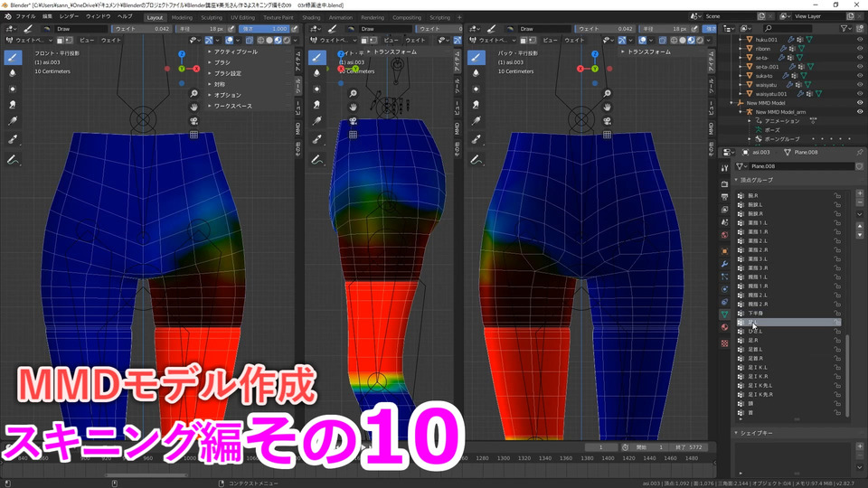Open the Object properties tab
This screenshot has width=868, height=488.
(x=724, y=250)
